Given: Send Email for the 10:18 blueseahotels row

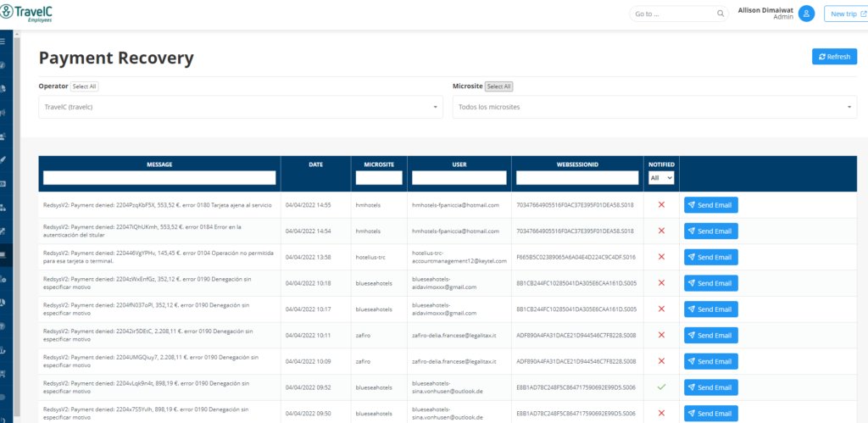Looking at the screenshot, I should tap(710, 283).
